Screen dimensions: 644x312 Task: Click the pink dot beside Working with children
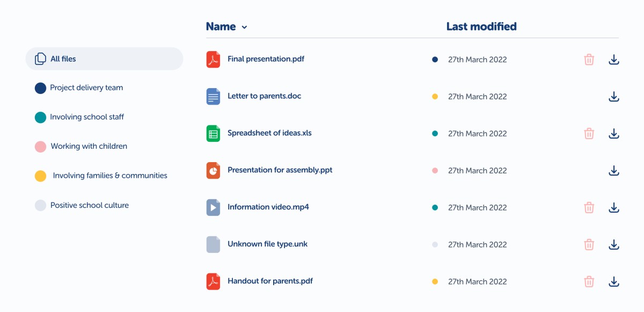pos(40,146)
